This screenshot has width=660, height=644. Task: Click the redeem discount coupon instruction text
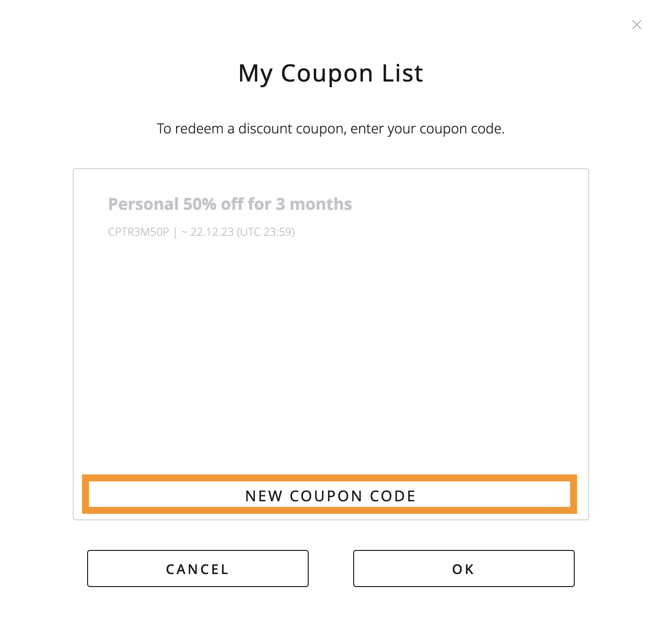330,129
